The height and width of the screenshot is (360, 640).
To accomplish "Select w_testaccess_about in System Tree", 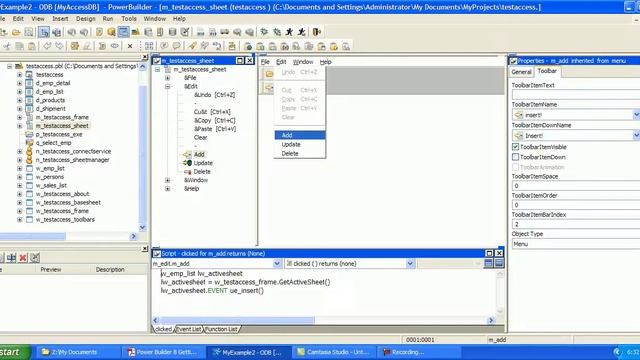I will click(62, 194).
